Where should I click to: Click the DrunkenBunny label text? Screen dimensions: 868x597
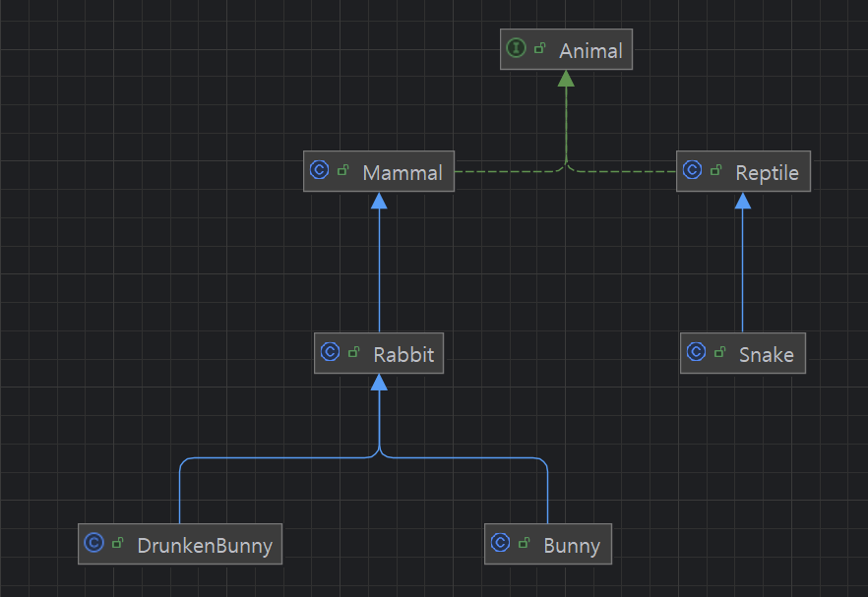(205, 546)
